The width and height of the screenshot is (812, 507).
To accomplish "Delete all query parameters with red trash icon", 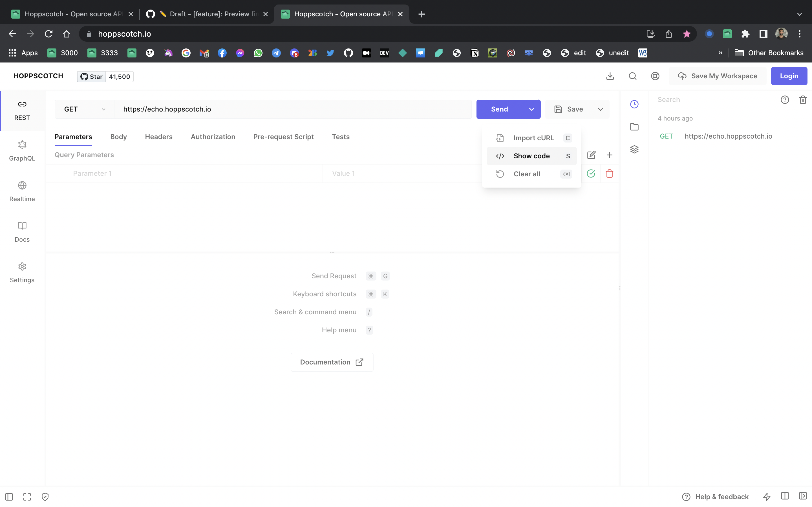I will click(x=609, y=173).
